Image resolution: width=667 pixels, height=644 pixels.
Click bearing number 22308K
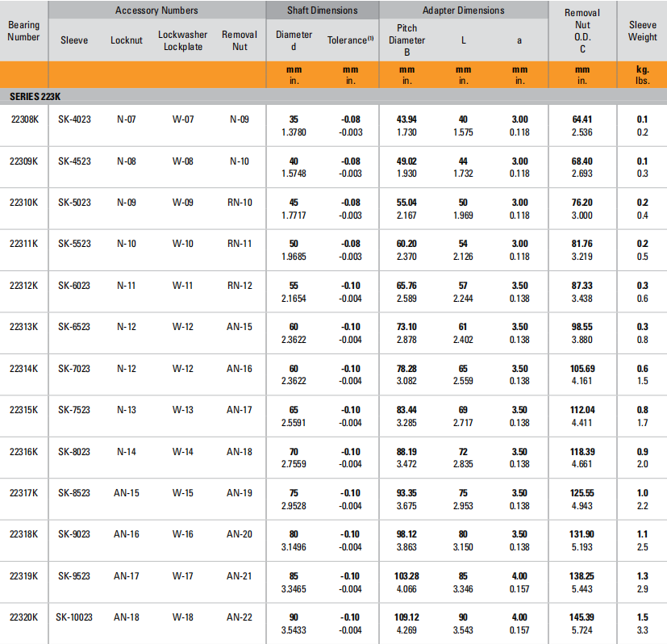pos(24,119)
